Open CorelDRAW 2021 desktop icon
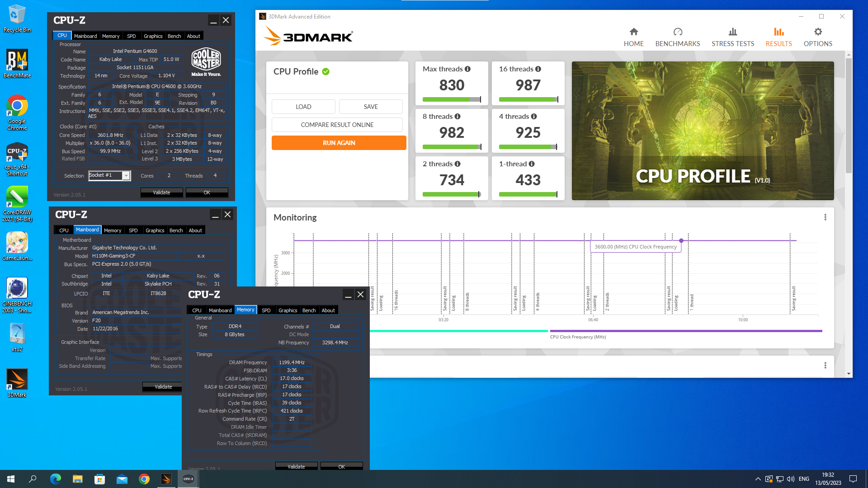Viewport: 868px width, 488px height. pos(17,204)
